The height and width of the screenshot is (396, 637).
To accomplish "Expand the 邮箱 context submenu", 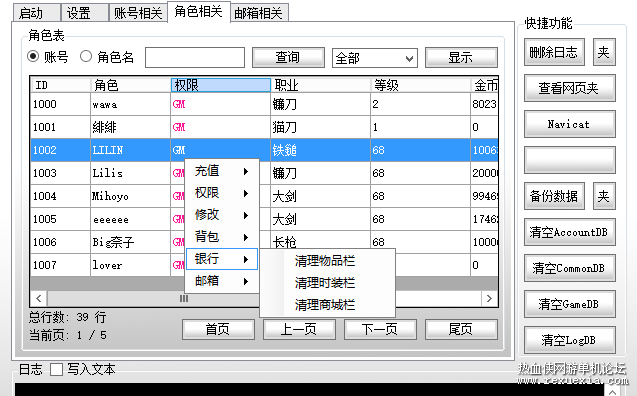I will [x=222, y=281].
